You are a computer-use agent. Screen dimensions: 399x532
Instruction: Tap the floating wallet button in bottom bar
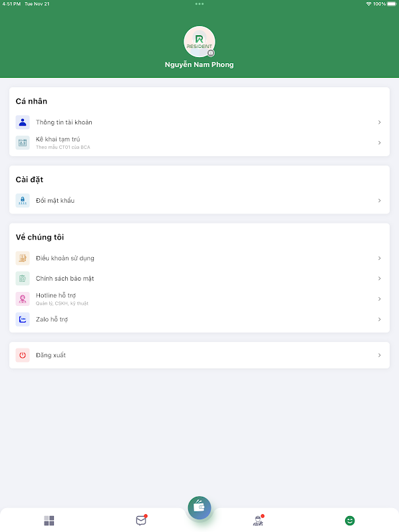[199, 507]
